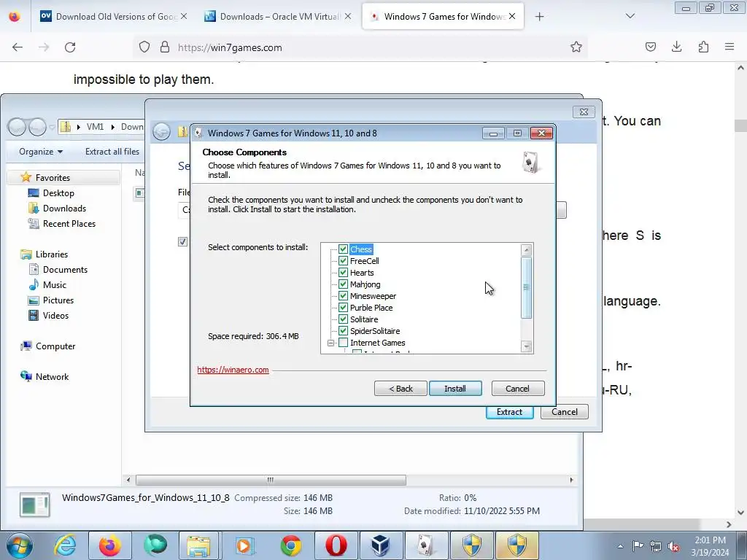Launch Internet Explorer from taskbar
Image resolution: width=747 pixels, height=560 pixels.
coord(65,545)
